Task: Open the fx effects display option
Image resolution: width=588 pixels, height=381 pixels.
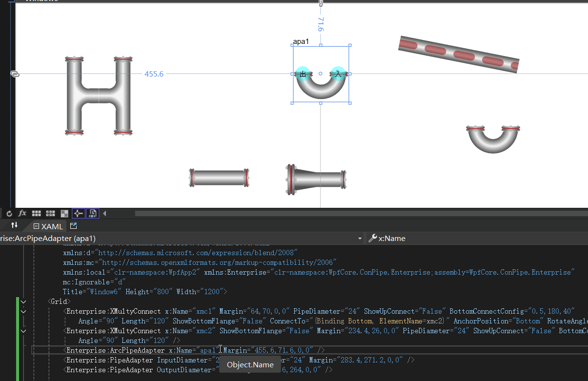Action: point(22,213)
